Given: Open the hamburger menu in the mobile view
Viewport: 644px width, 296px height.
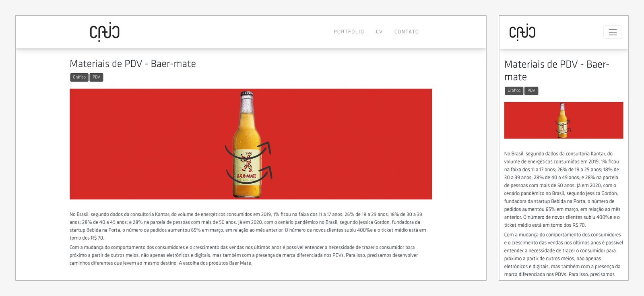Looking at the screenshot, I should tap(613, 32).
